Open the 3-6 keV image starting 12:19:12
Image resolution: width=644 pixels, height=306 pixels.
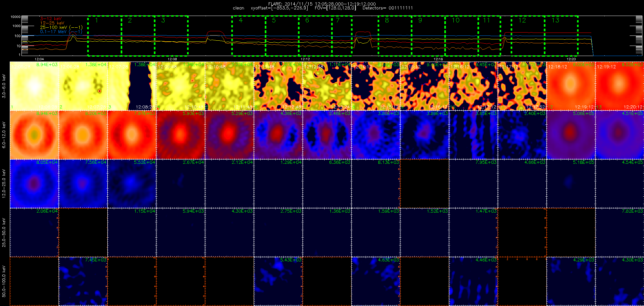[620, 86]
